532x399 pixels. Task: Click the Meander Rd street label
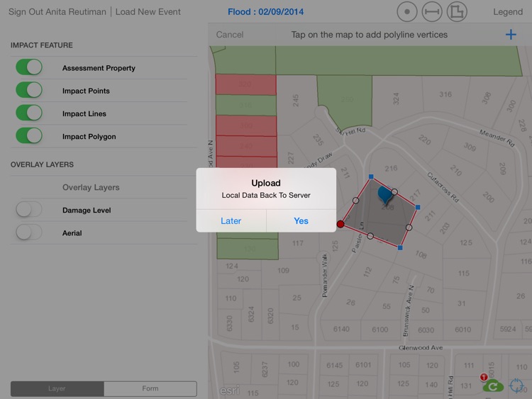(497, 138)
